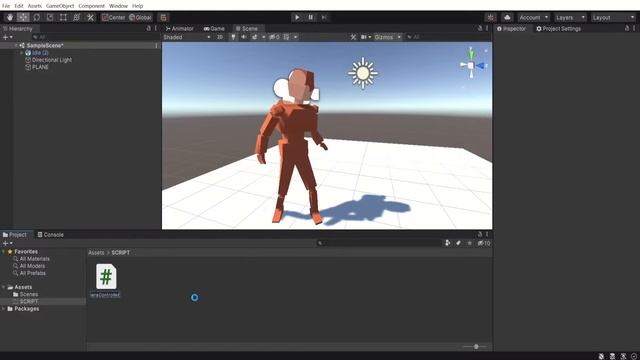Select SampleScene in the Hierarchy
The image size is (640, 360).
coord(44,46)
